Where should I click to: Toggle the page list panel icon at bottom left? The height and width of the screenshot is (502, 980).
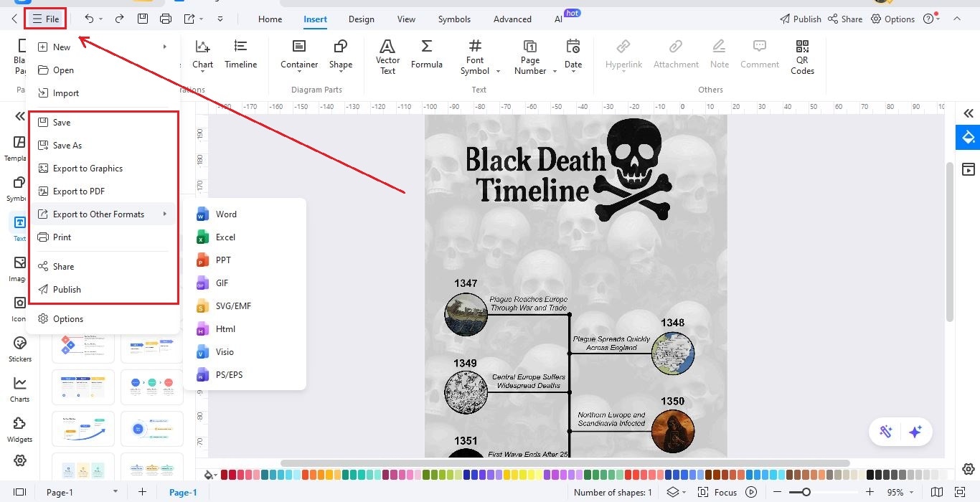pos(20,492)
